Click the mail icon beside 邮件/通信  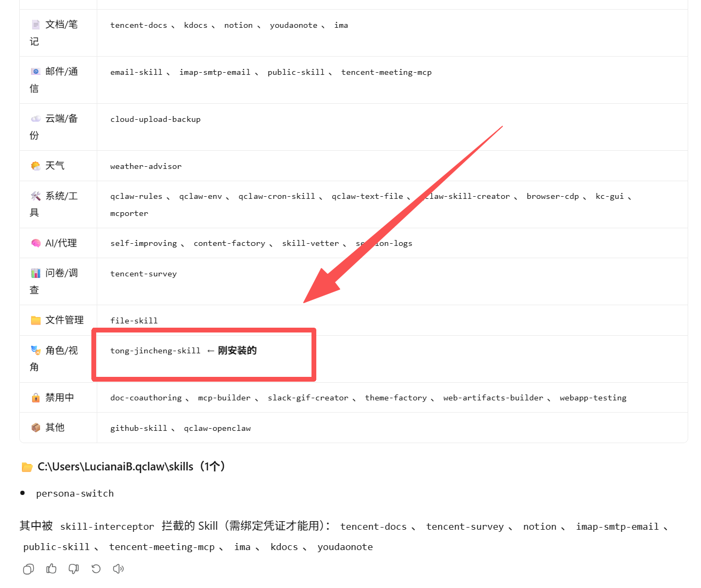(36, 72)
